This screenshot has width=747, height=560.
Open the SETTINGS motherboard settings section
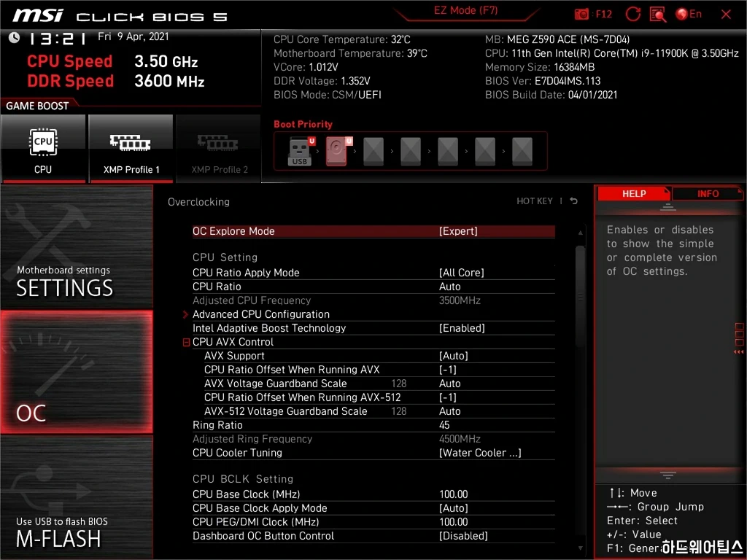click(76, 247)
